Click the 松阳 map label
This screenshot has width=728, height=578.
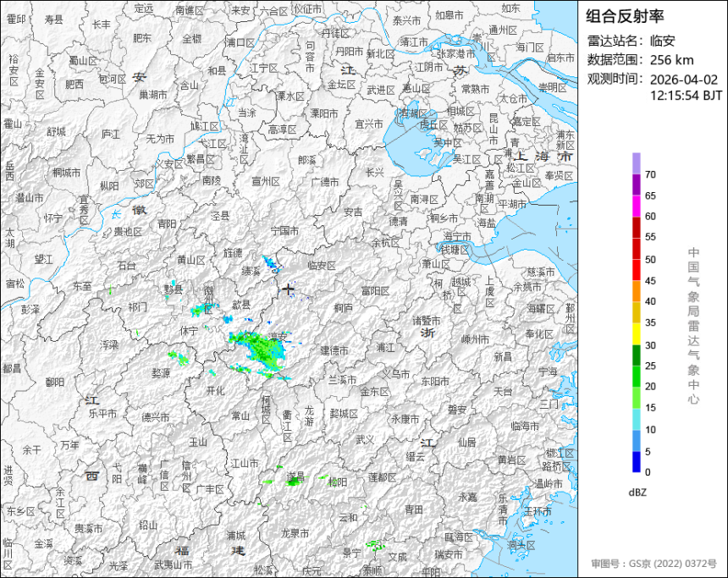(x=338, y=482)
